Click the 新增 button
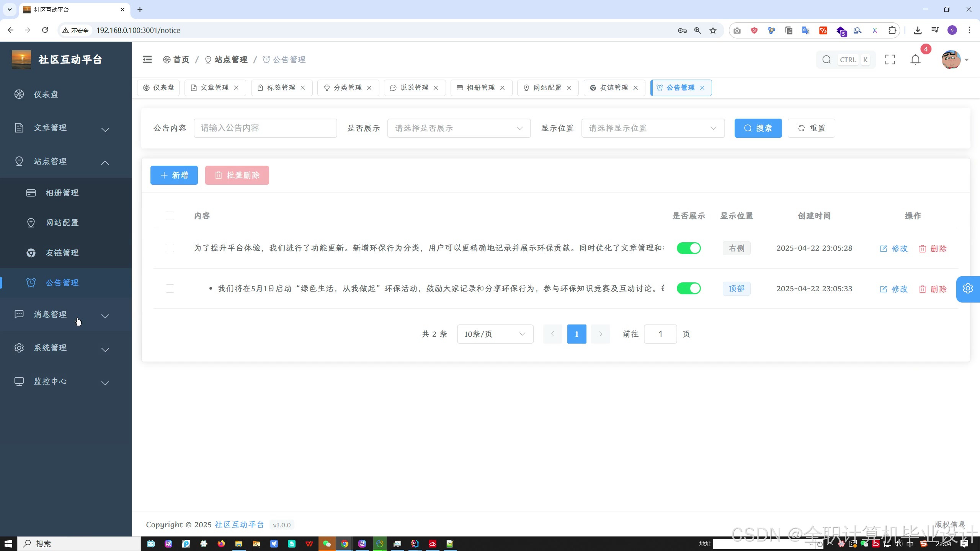The width and height of the screenshot is (980, 551). pyautogui.click(x=174, y=175)
